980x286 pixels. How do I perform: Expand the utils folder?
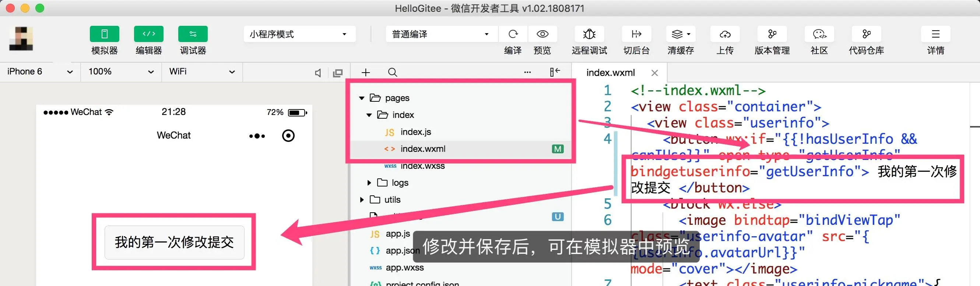[x=361, y=199]
